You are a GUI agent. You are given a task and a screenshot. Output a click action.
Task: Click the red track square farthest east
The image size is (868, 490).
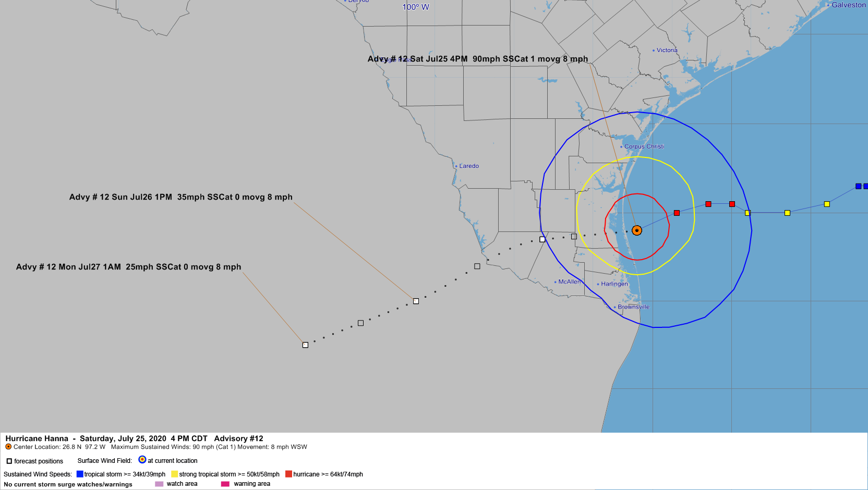coord(732,204)
